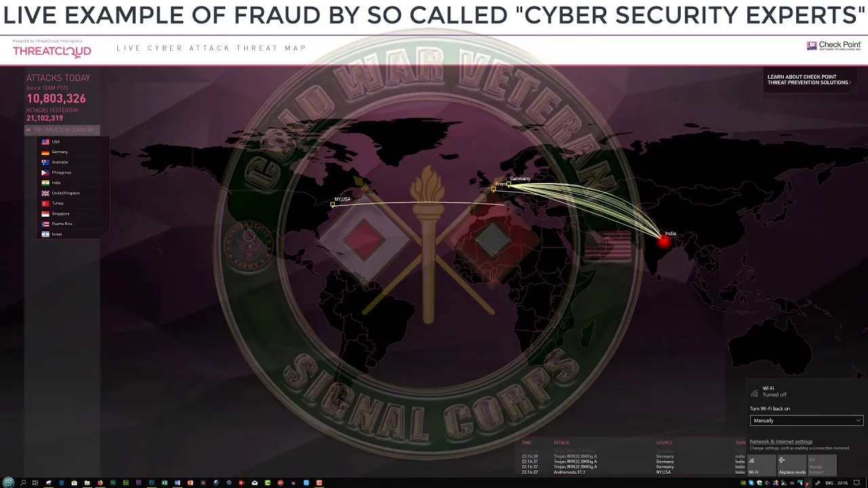
Task: Open Skype icon in system tray
Action: click(751, 483)
